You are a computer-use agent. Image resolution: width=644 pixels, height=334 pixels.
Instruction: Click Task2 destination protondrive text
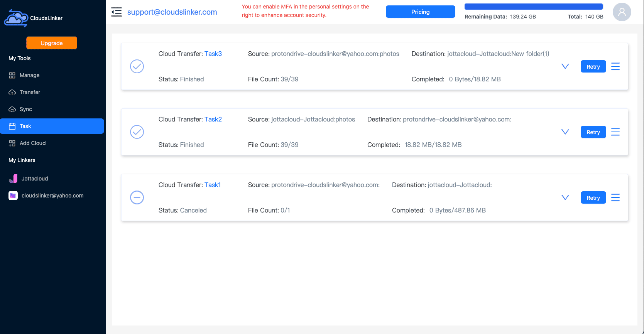click(457, 119)
